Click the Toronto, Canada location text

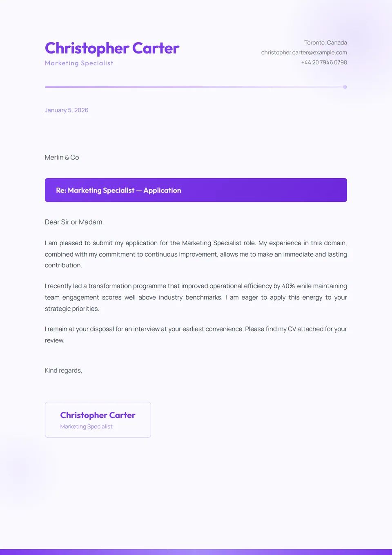(325, 43)
